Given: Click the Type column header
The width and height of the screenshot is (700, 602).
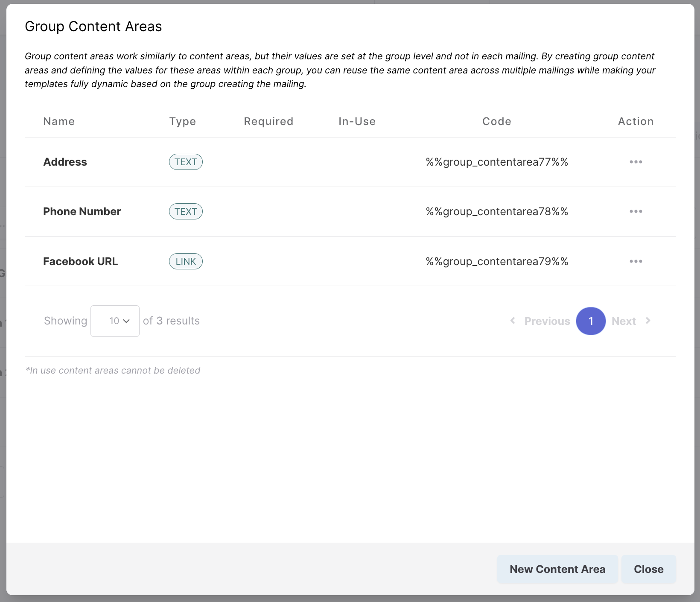Looking at the screenshot, I should click(x=182, y=122).
